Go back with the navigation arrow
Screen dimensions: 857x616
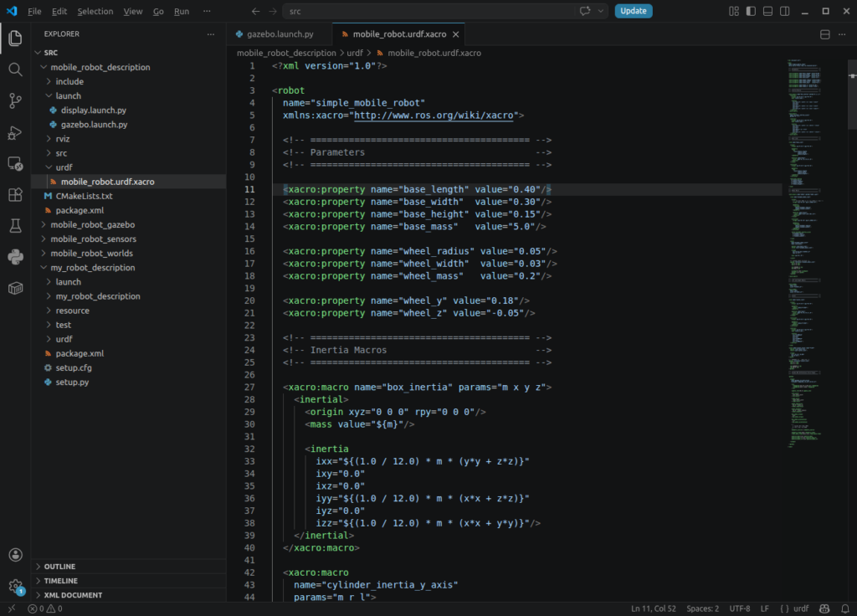255,11
